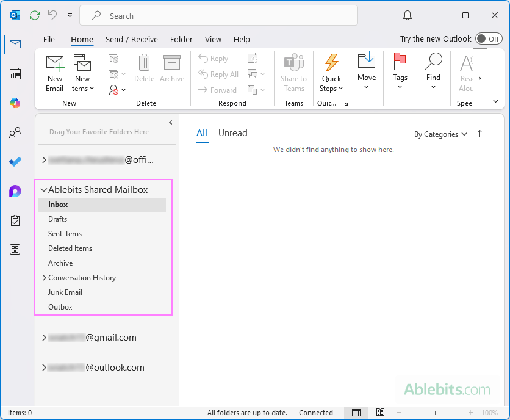Open the Copilot app icon
The height and width of the screenshot is (420, 510).
pyautogui.click(x=15, y=103)
